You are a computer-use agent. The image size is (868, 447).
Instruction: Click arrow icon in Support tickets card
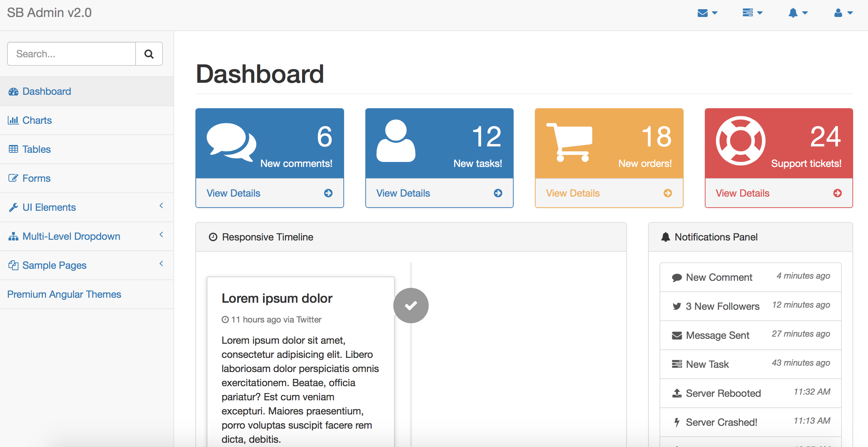[x=837, y=193]
